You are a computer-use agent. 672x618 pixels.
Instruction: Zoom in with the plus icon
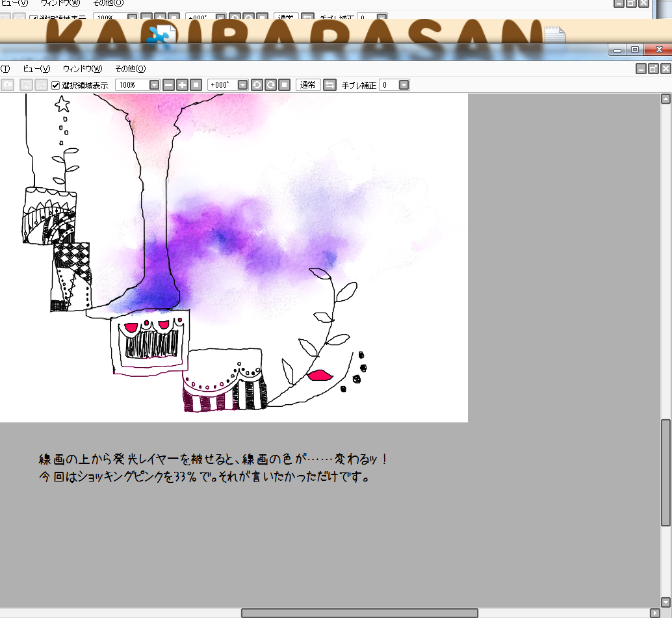[182, 85]
